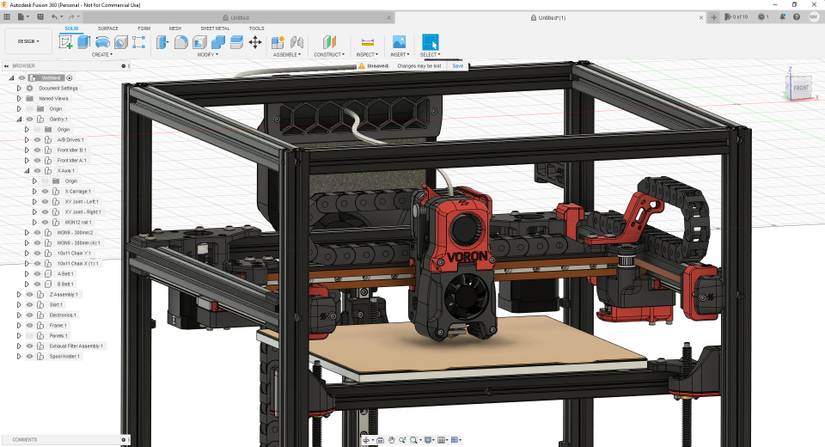Select the Press Pull tool

click(163, 42)
